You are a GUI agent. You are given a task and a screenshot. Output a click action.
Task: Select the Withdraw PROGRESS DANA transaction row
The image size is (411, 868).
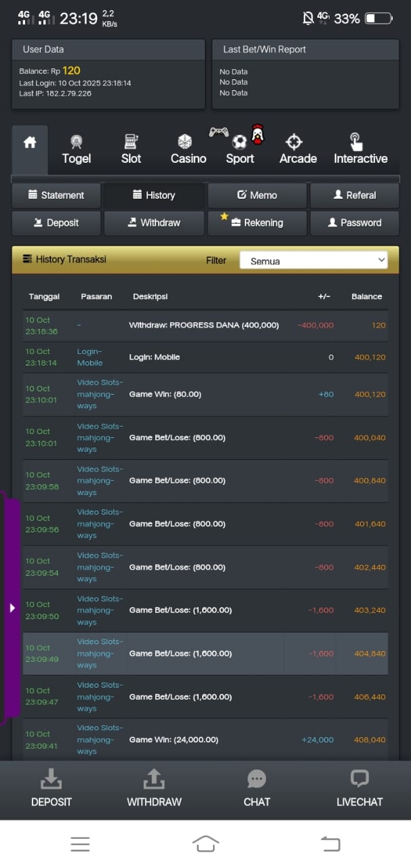[205, 325]
